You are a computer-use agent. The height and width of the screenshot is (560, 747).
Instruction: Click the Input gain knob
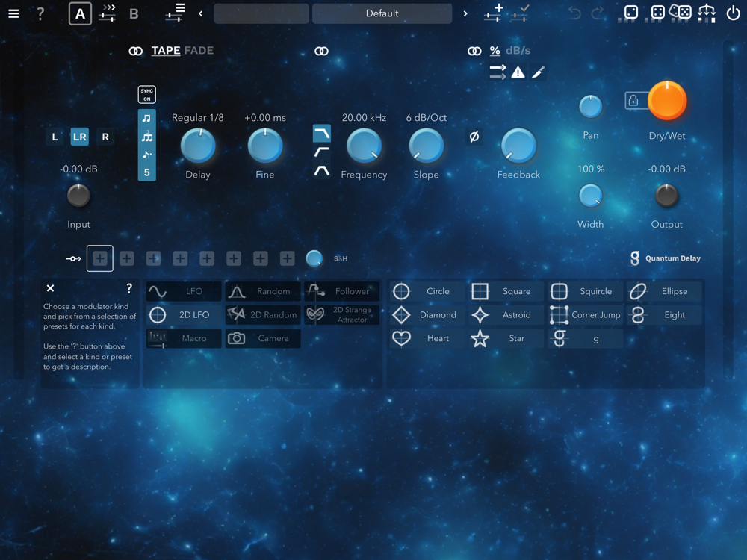(x=78, y=196)
